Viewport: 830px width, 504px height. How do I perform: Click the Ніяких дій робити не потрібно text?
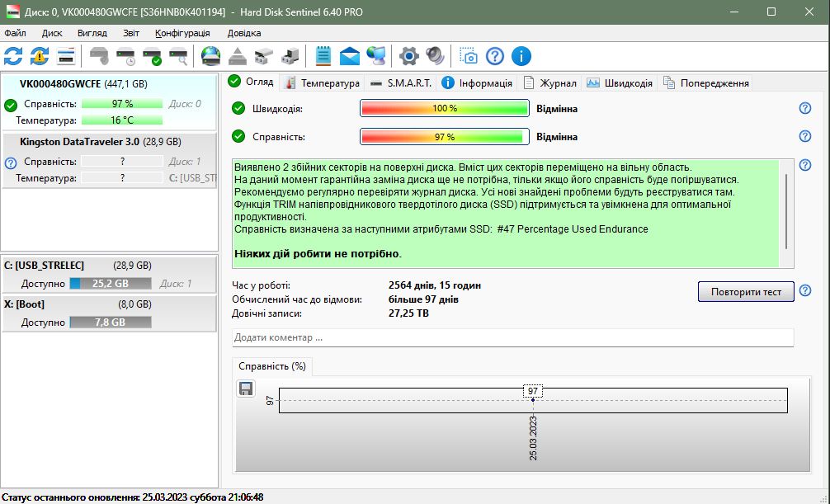click(x=318, y=253)
